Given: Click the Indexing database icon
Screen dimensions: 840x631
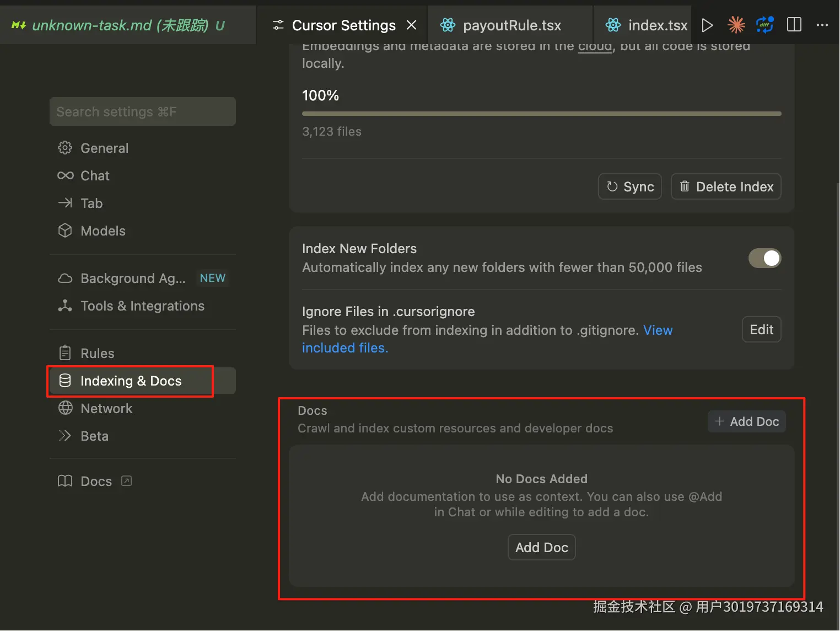Looking at the screenshot, I should [65, 381].
